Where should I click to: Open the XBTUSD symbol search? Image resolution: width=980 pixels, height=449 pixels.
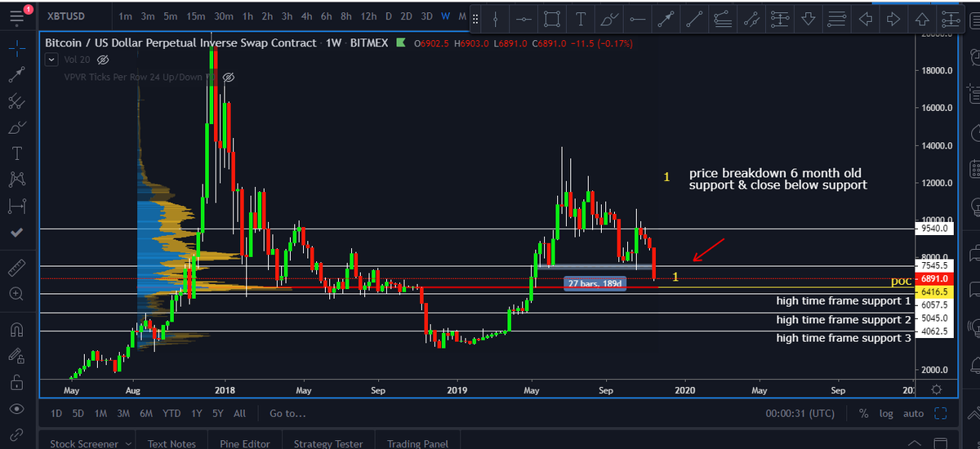coord(65,16)
